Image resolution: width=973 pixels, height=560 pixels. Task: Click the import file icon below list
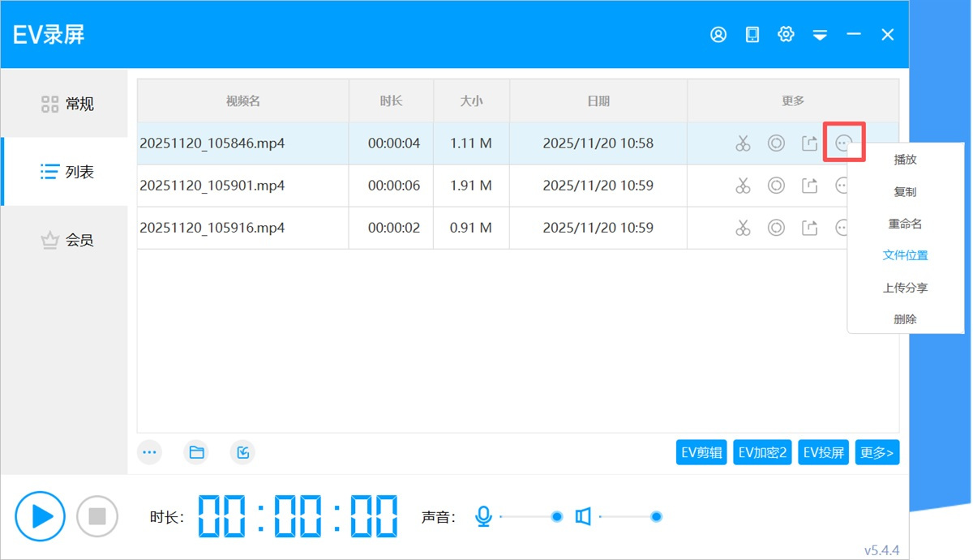pos(242,452)
